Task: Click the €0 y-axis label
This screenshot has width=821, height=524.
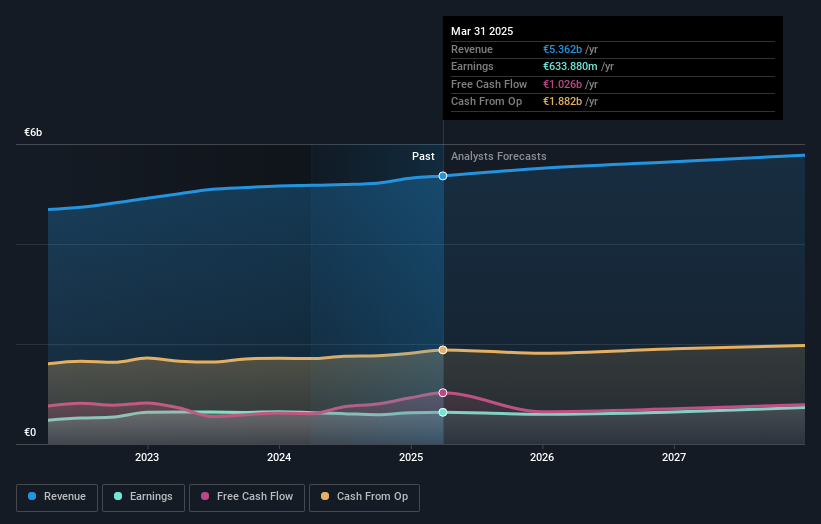Action: [x=30, y=432]
